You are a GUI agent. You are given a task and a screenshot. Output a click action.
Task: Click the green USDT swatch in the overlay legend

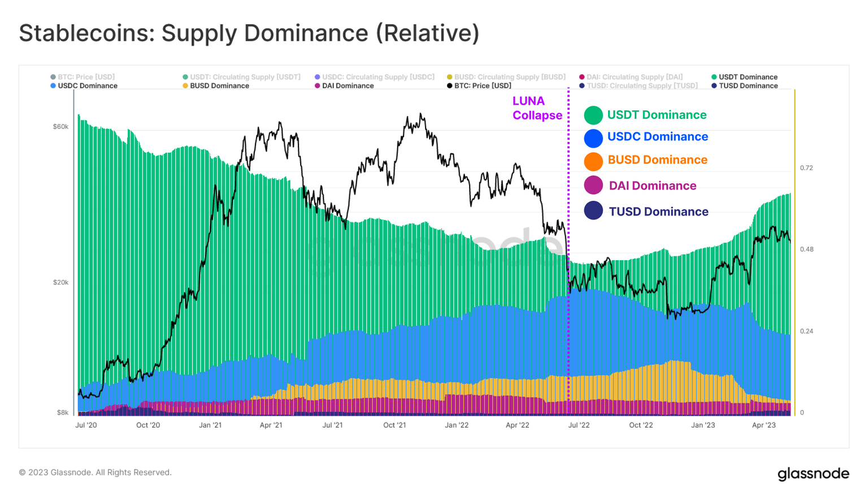pyautogui.click(x=593, y=114)
